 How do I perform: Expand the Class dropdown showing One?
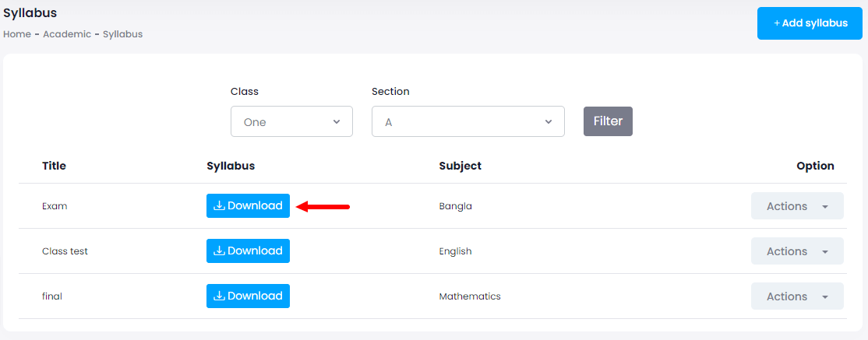coord(291,122)
